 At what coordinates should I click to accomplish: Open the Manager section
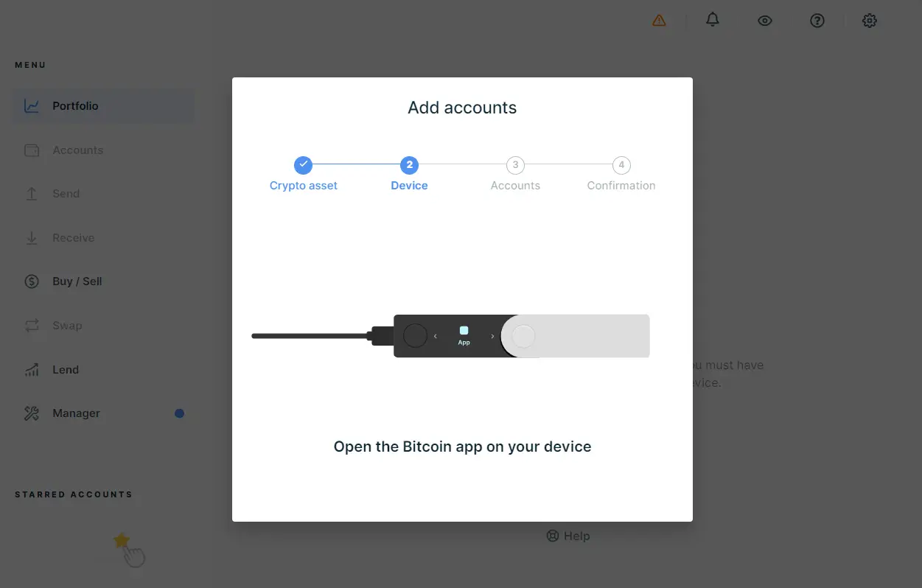click(103, 413)
